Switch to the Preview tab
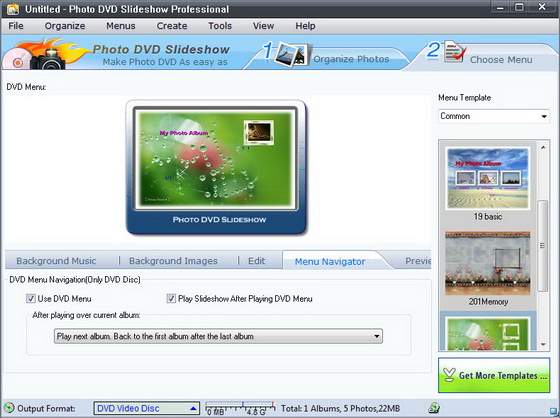This screenshot has height=418, width=560. 418,261
